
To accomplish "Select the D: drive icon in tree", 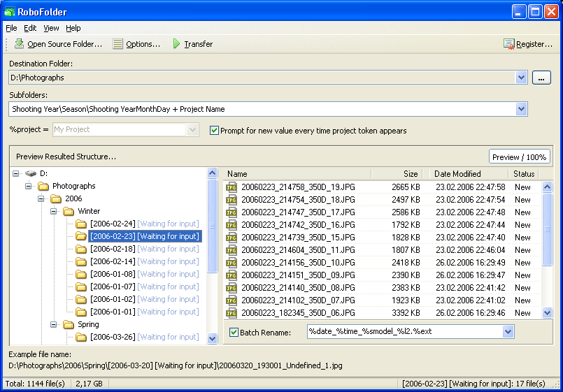I will click(31, 173).
